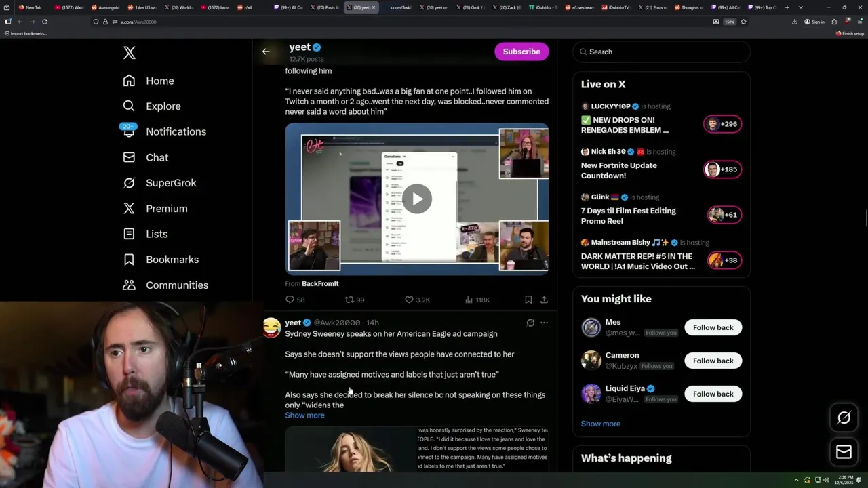The height and width of the screenshot is (488, 868).
Task: Click the BackFromIt source link
Action: coord(320,283)
